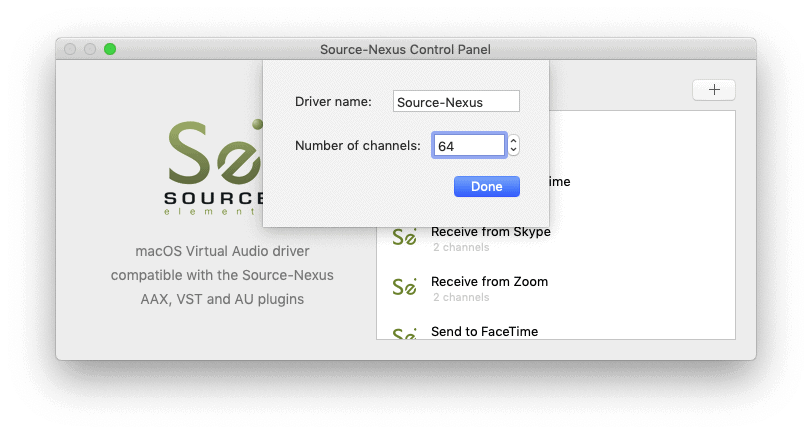Select the Receive from Zoom entry title
The image size is (812, 434).
tap(489, 282)
